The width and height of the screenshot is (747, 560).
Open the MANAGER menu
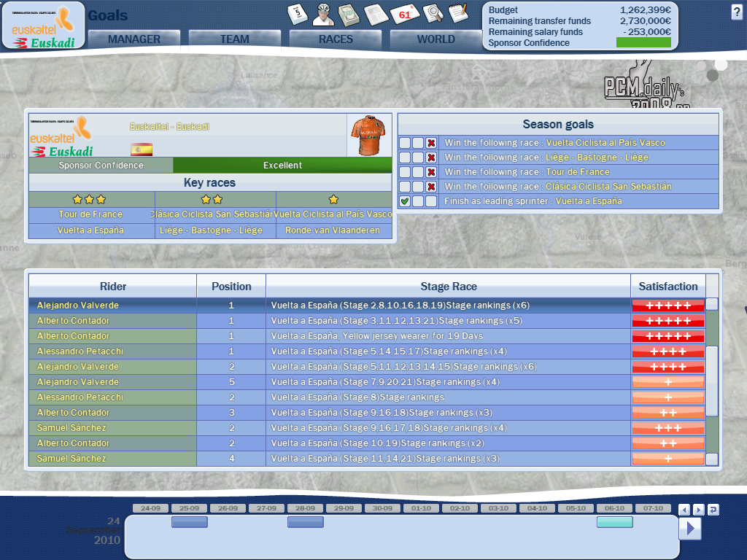click(x=134, y=39)
